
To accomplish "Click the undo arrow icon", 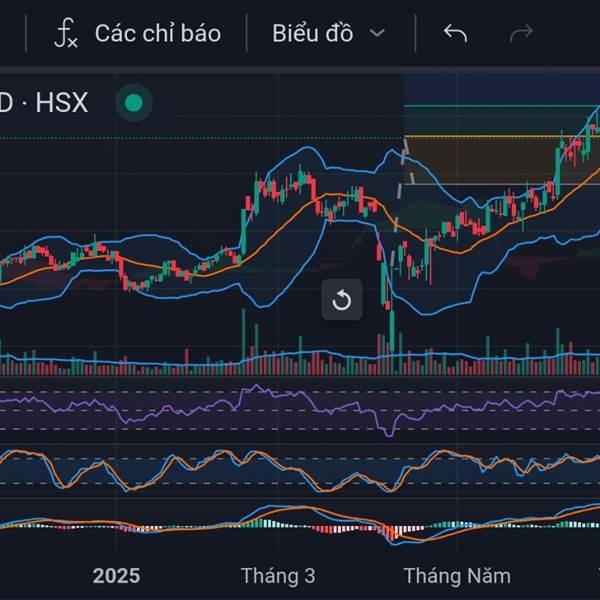I will (455, 33).
